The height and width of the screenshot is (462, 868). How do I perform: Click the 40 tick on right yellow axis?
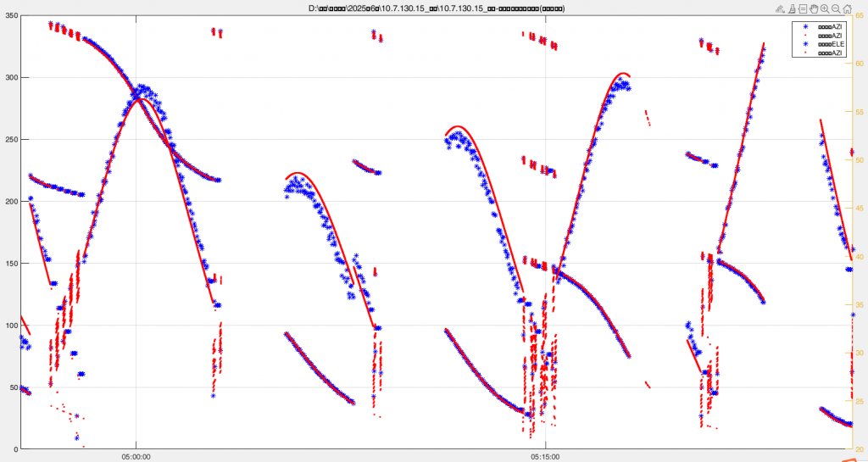coord(860,256)
